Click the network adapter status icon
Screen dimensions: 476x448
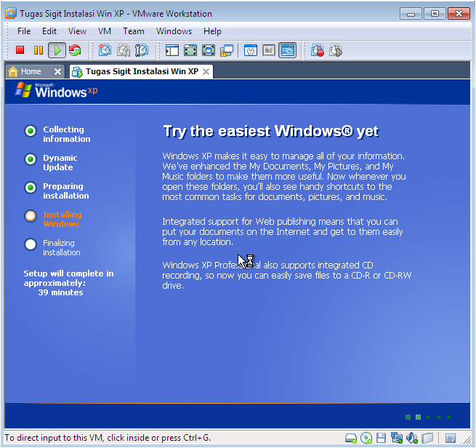point(397,438)
